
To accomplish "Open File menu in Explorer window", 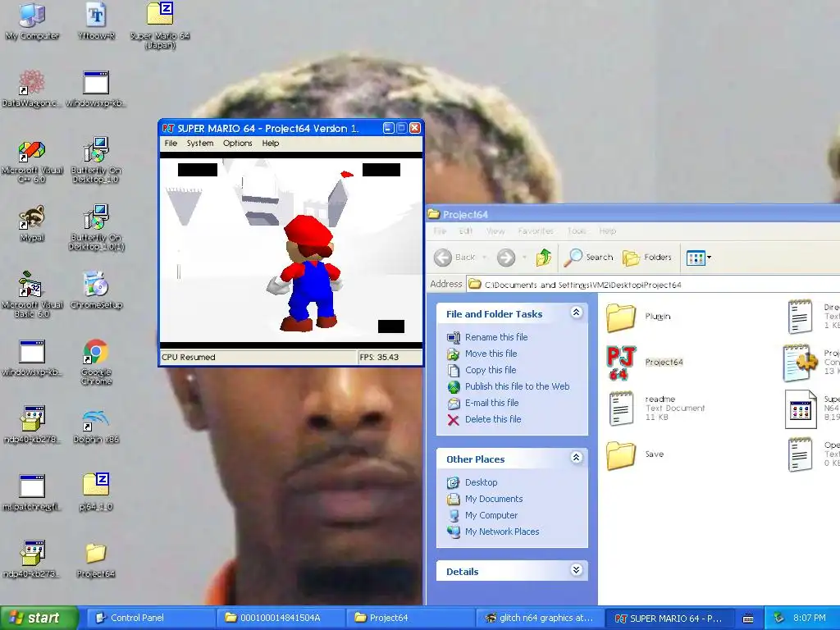I will click(440, 231).
